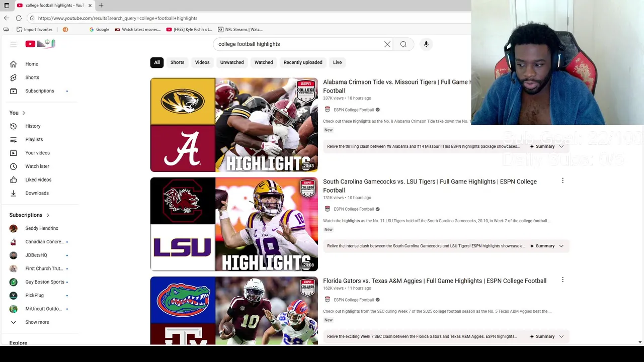Start voice search with the microphone icon
The width and height of the screenshot is (644, 362).
point(426,44)
